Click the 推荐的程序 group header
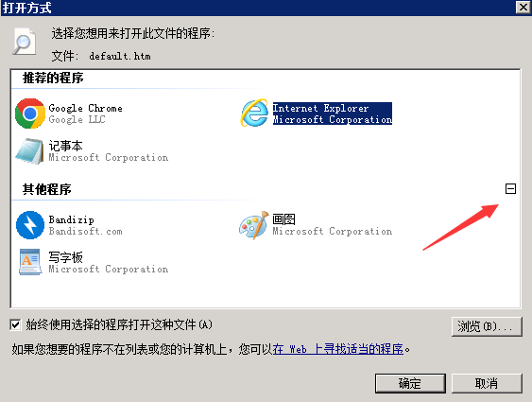The height and width of the screenshot is (402, 532). tap(53, 79)
